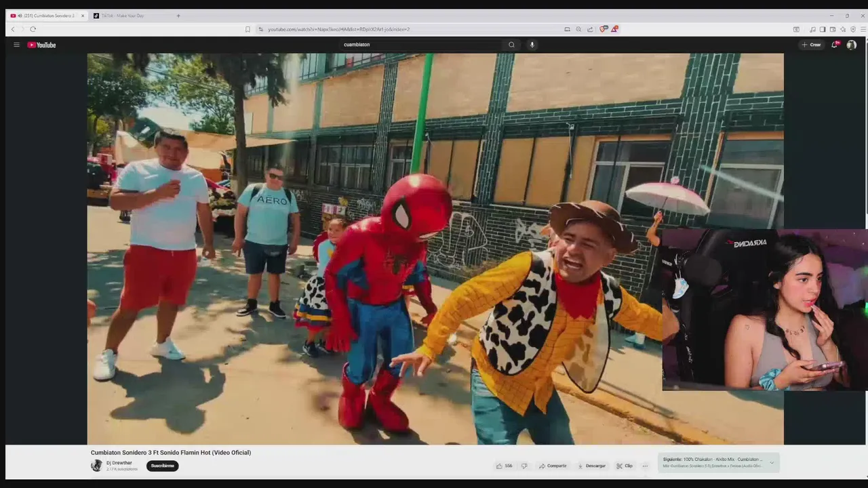Screen dimensions: 868x488
Task: Open the Dj Drewther channel name link
Action: [x=119, y=463]
